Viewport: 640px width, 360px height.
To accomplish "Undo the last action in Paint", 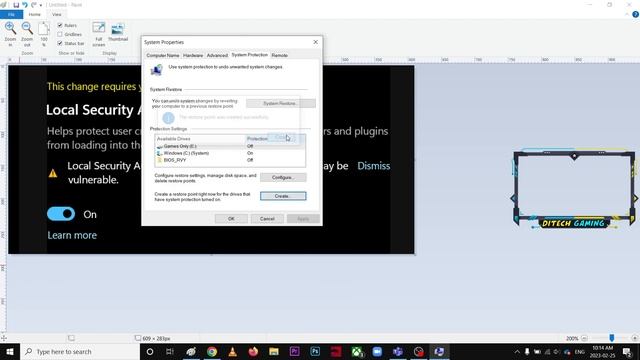I will (25, 5).
